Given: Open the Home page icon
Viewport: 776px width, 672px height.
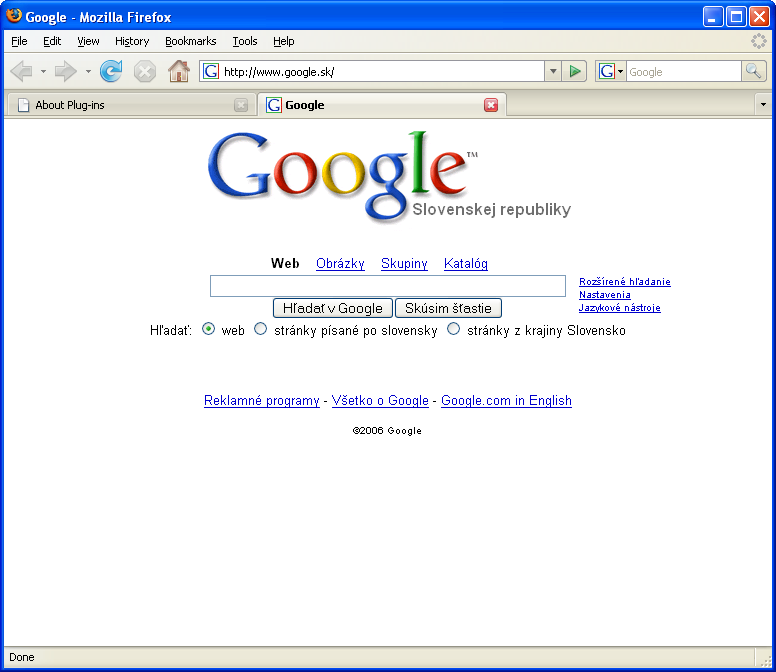Looking at the screenshot, I should tap(179, 71).
